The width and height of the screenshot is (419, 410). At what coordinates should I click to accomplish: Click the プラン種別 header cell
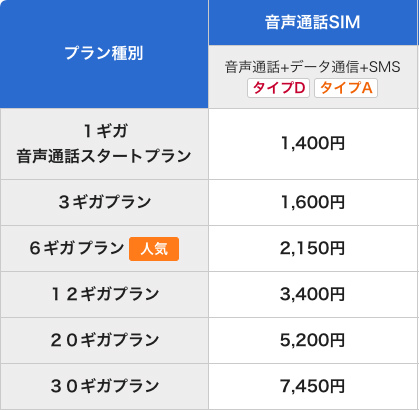(x=104, y=53)
